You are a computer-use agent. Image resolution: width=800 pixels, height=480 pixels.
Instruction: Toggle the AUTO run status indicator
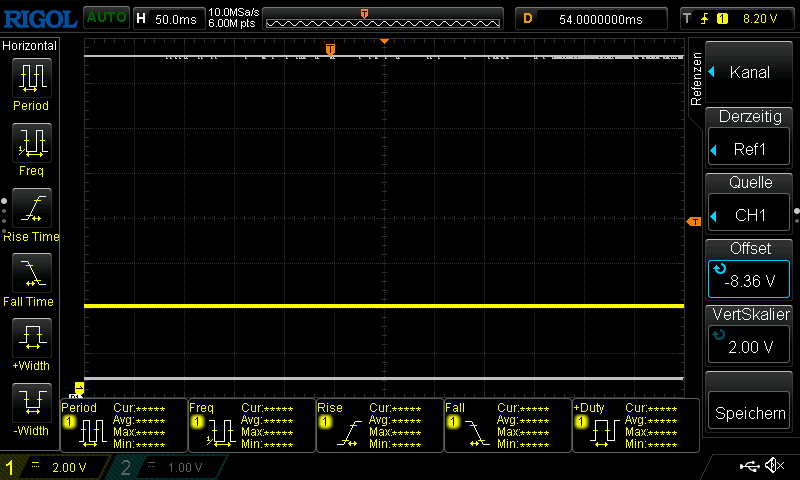(105, 17)
